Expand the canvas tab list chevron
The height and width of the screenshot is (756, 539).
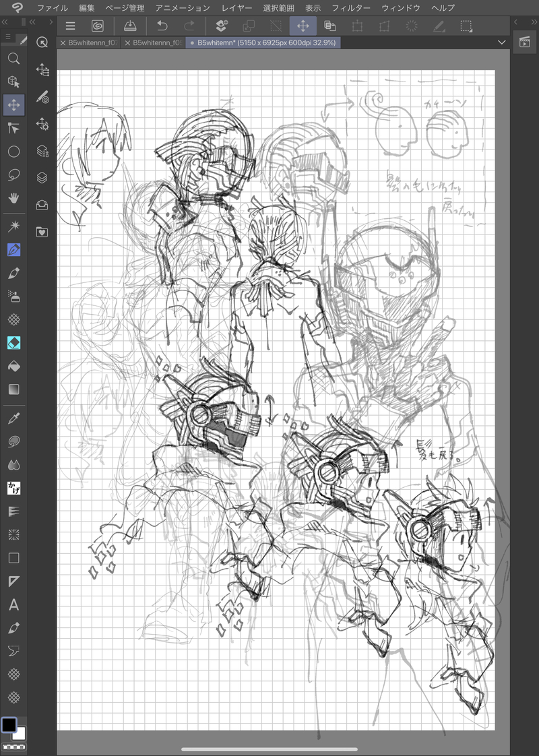pyautogui.click(x=502, y=42)
